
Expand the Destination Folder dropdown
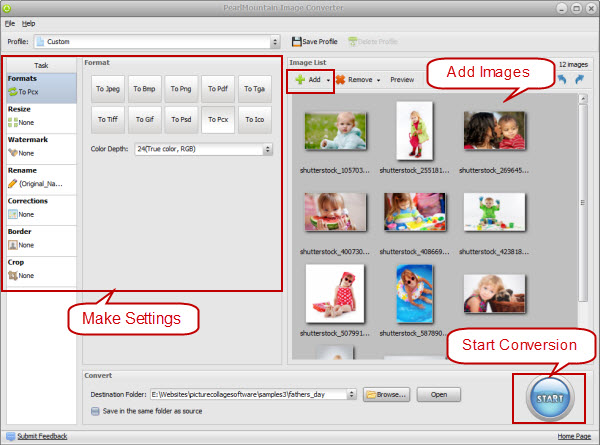[351, 394]
